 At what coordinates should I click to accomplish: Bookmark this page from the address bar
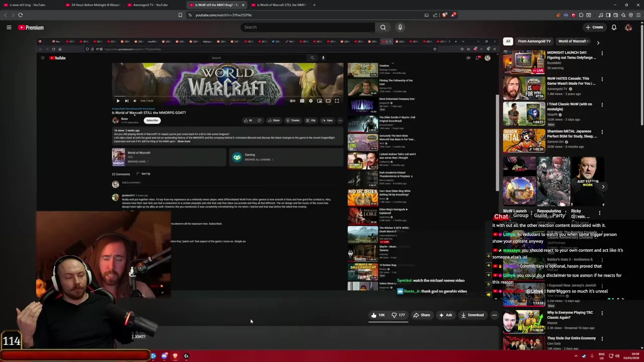(x=180, y=15)
